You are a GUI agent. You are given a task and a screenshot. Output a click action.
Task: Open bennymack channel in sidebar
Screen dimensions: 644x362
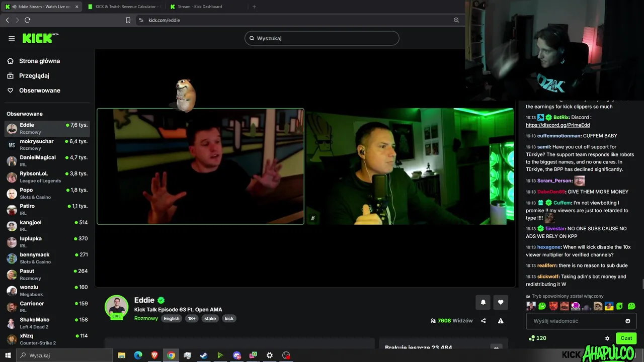point(47,258)
